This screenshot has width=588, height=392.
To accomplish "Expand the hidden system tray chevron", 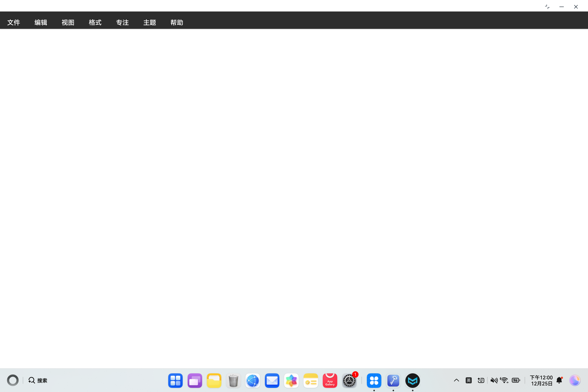I will (x=456, y=380).
